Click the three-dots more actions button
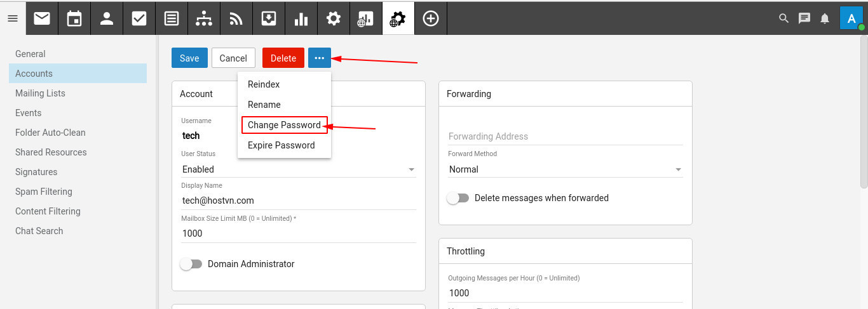 (x=320, y=58)
